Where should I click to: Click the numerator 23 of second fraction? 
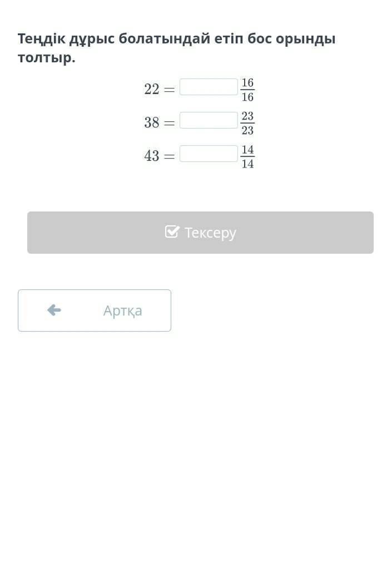247,116
